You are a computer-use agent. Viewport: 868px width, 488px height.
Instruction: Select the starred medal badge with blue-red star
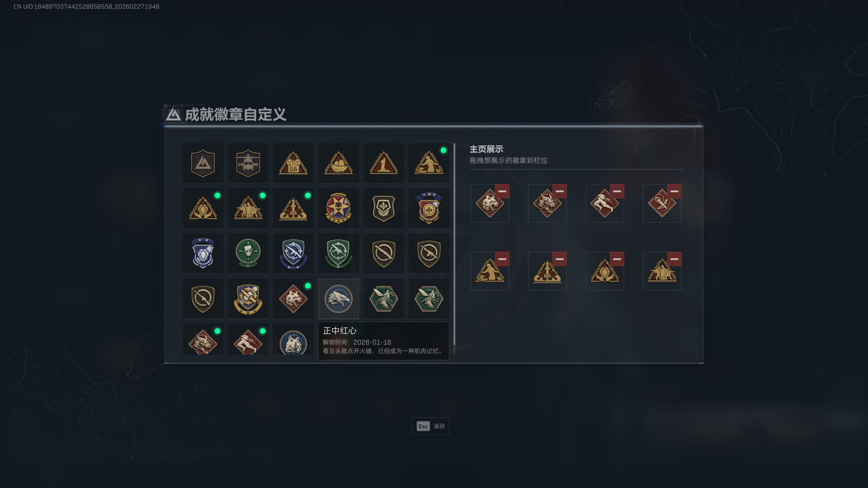click(x=338, y=208)
